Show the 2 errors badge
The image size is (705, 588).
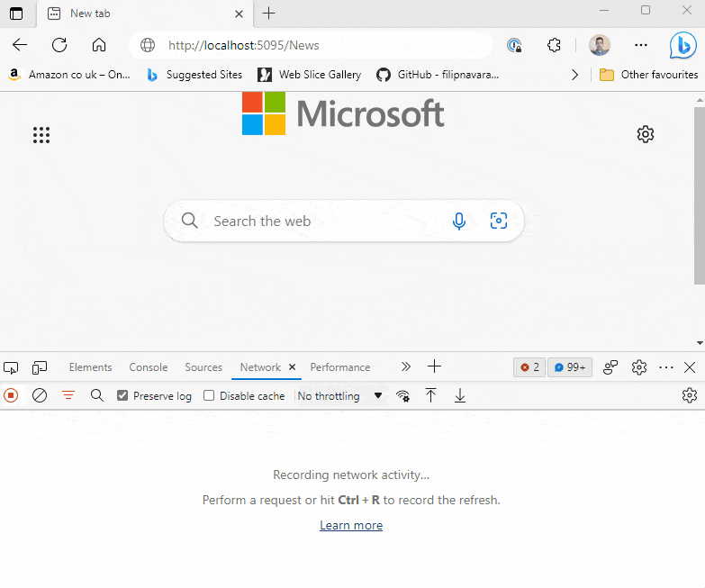click(529, 367)
